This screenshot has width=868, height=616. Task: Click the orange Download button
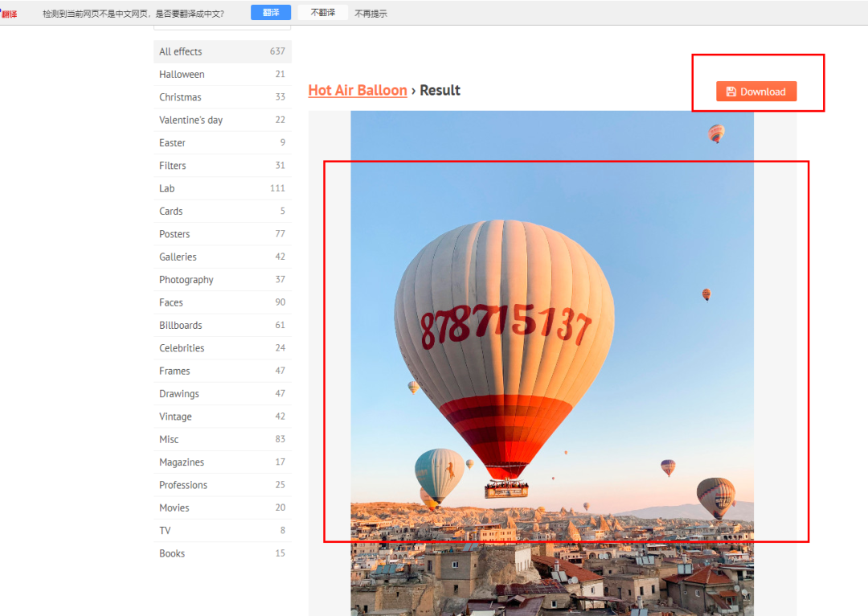[x=755, y=92]
